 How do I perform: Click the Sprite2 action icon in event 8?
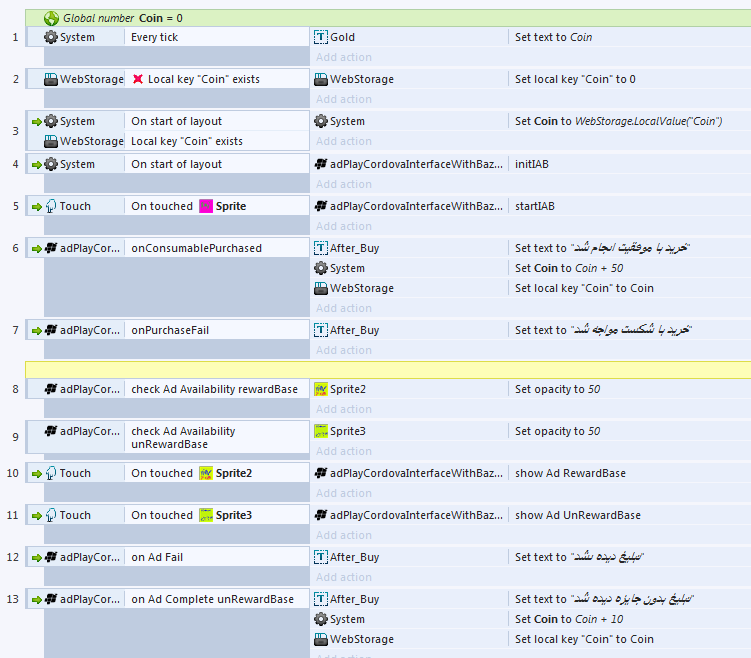click(321, 389)
